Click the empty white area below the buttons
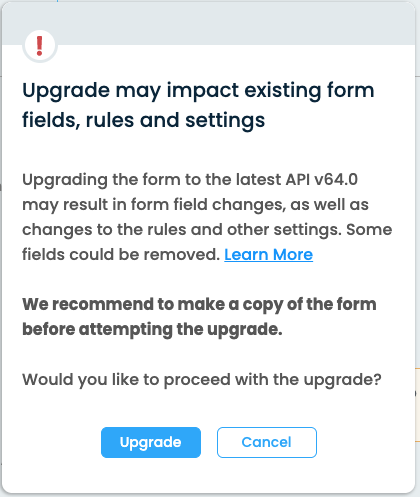 209,475
